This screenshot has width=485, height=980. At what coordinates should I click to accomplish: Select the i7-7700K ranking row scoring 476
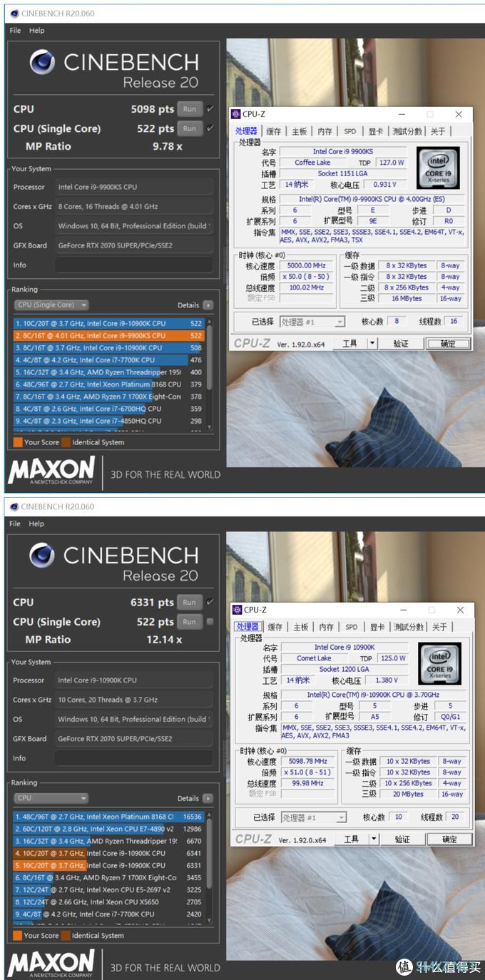click(108, 359)
